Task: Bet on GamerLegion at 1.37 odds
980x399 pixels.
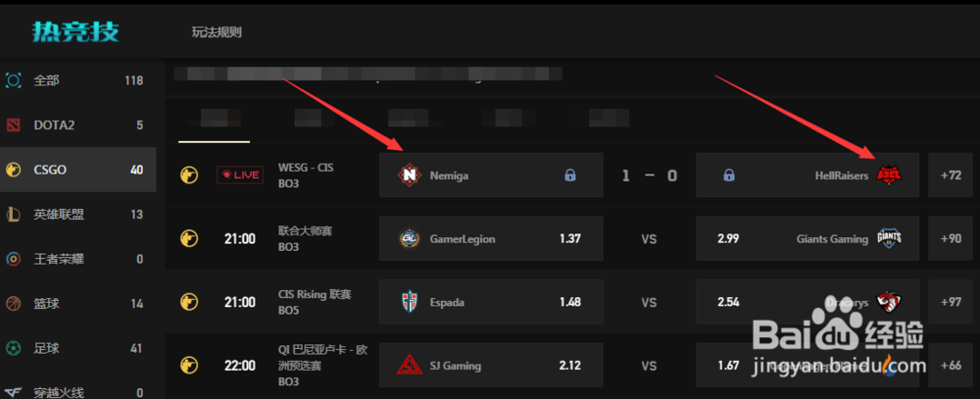Action: (x=491, y=238)
